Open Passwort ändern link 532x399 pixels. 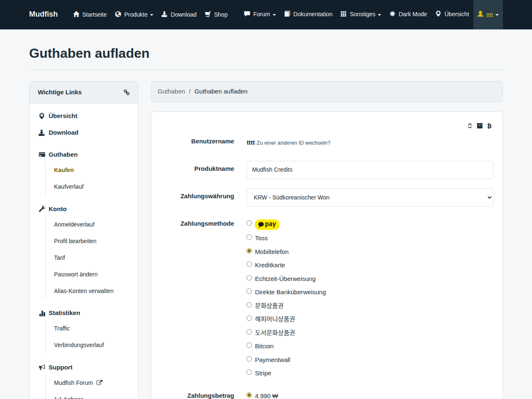point(76,274)
